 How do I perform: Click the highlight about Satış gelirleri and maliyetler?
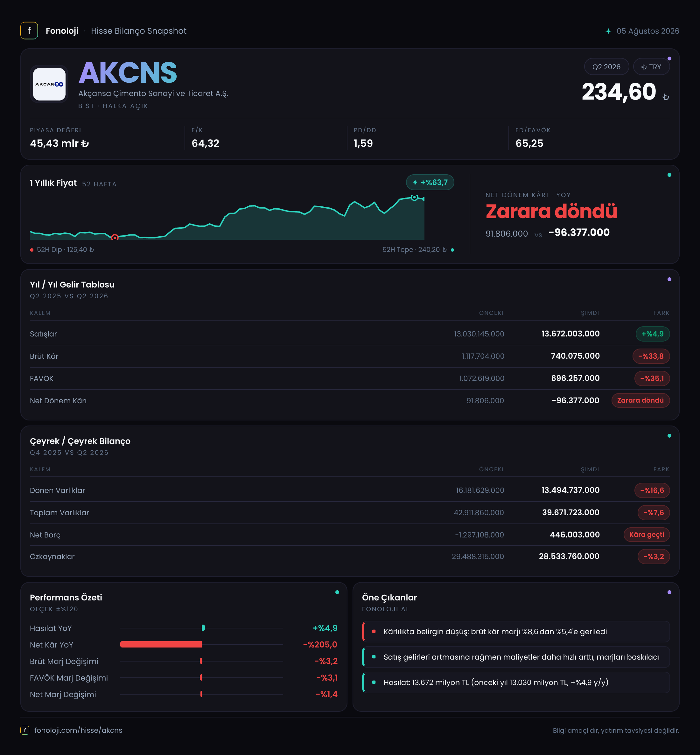click(515, 657)
